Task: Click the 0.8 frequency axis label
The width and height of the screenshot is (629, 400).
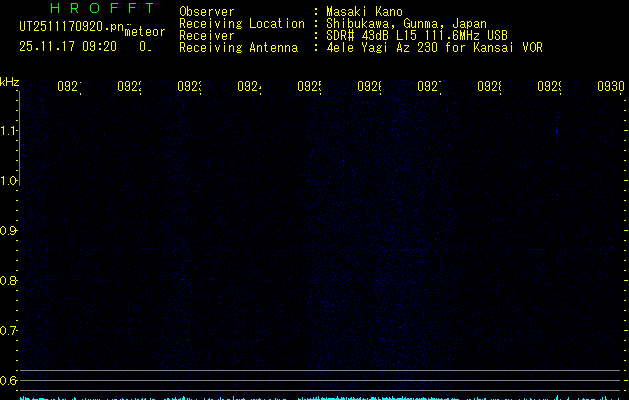Action: (x=8, y=280)
